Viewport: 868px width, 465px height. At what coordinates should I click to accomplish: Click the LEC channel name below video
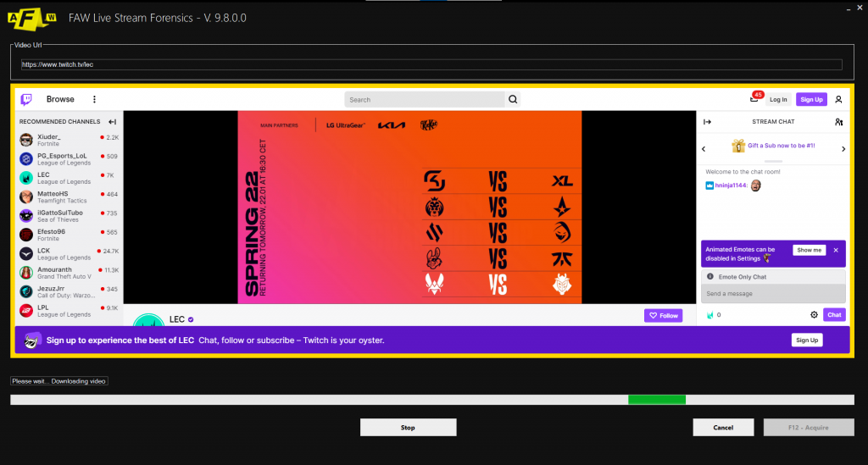[176, 319]
